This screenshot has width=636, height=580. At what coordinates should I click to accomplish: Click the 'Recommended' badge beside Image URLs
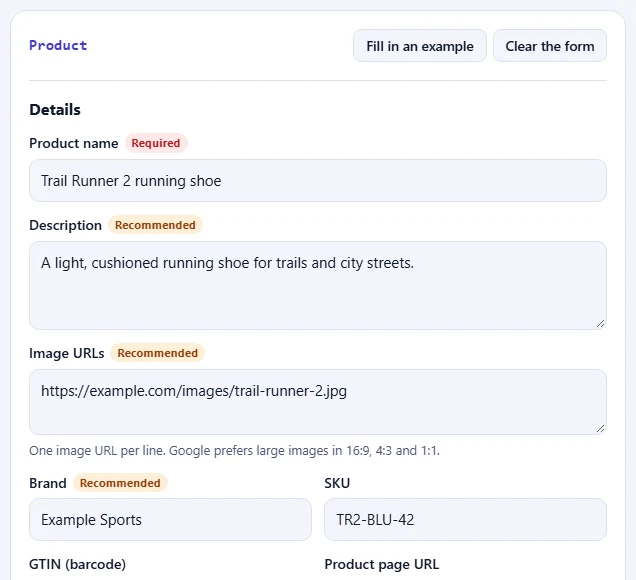(157, 353)
